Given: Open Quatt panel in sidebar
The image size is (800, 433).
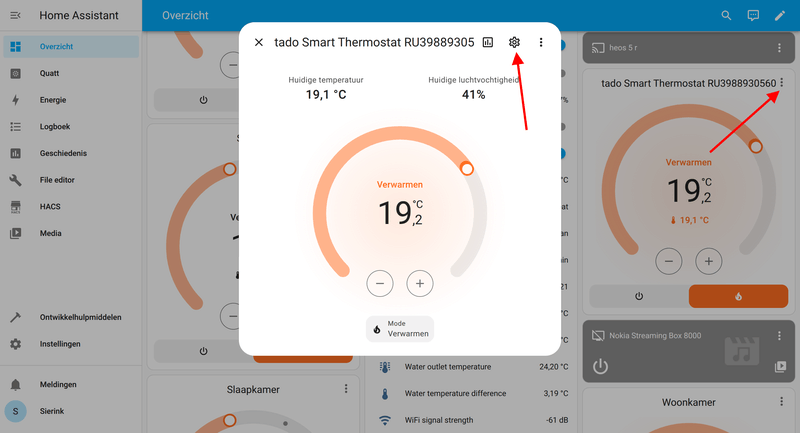Looking at the screenshot, I should click(x=71, y=73).
